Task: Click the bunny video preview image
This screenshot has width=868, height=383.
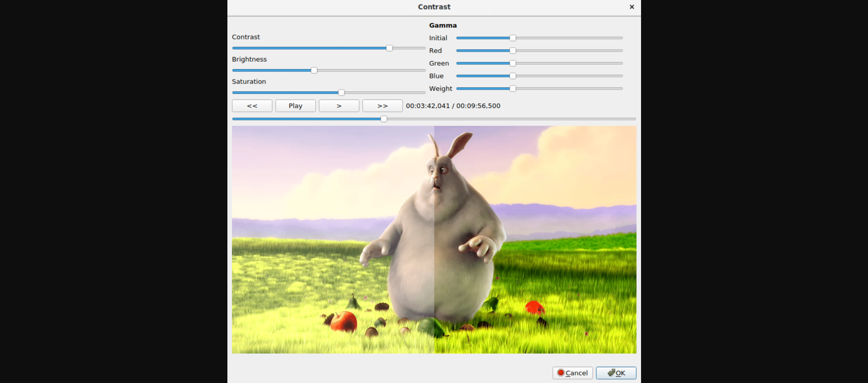Action: 434,240
